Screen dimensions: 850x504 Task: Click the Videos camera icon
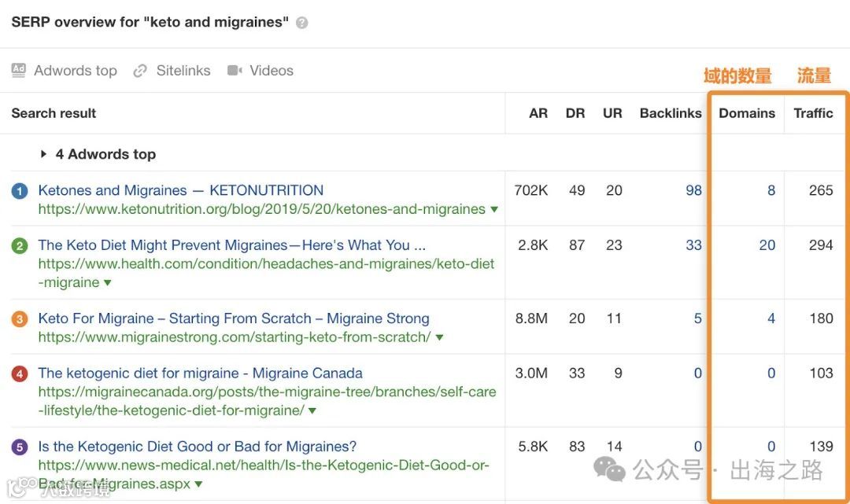pyautogui.click(x=235, y=70)
